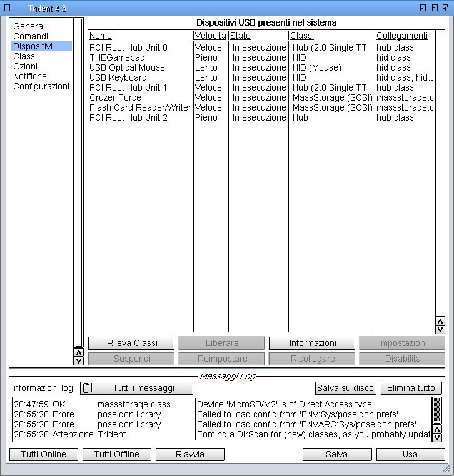Open the log filter cycle 'Tutti i messaggi'

point(136,388)
